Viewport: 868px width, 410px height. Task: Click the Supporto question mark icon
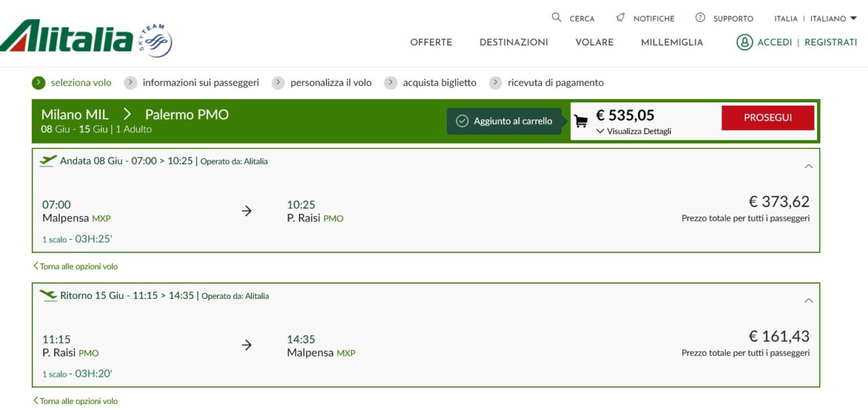[x=701, y=18]
